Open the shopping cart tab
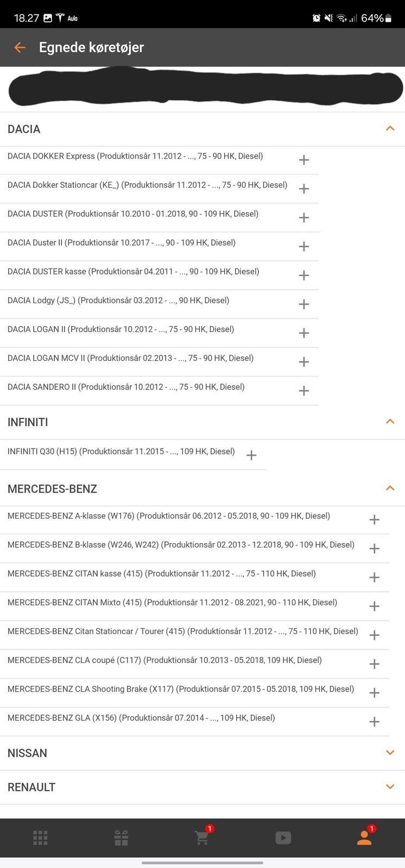Image resolution: width=405 pixels, height=868 pixels. click(202, 838)
